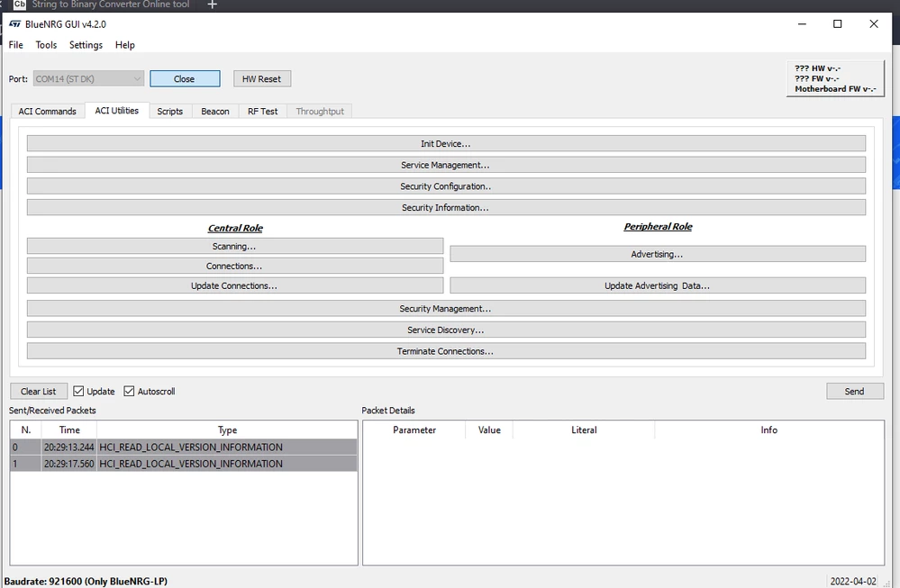Click the Type column header

coord(227,430)
